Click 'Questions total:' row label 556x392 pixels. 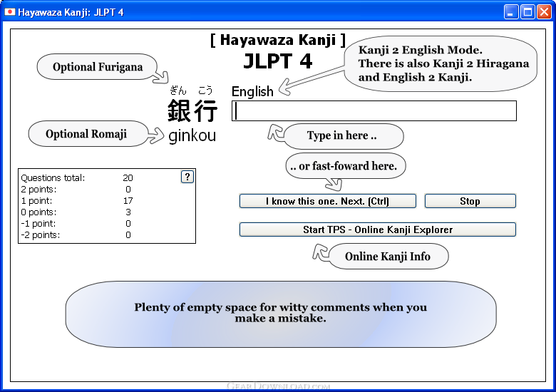(53, 177)
